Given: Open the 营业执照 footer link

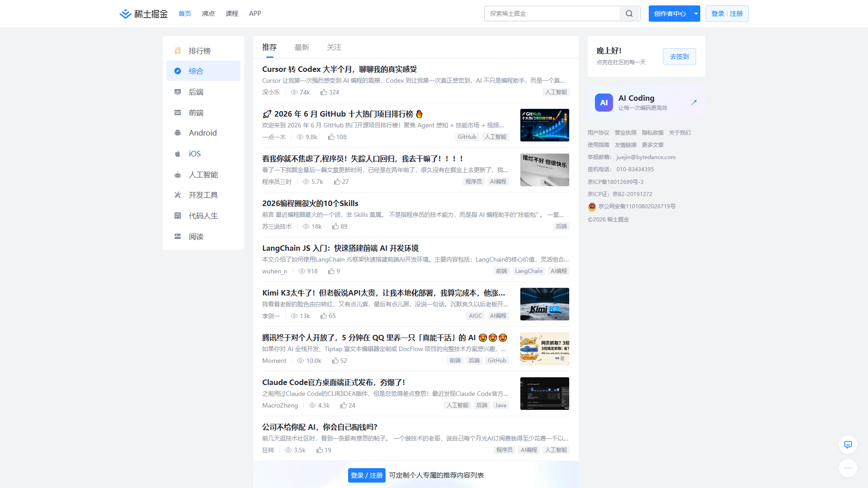Looking at the screenshot, I should [626, 133].
